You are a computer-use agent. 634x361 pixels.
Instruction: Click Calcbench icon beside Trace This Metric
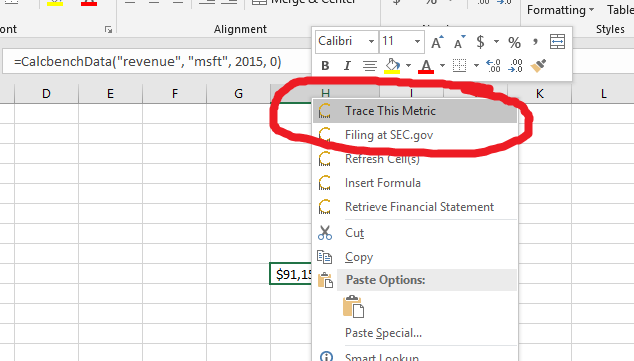click(325, 111)
